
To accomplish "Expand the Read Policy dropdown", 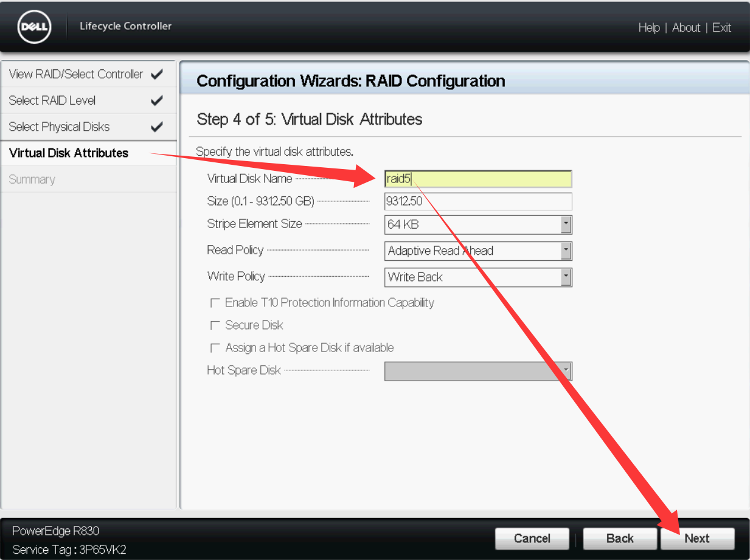I will click(566, 251).
